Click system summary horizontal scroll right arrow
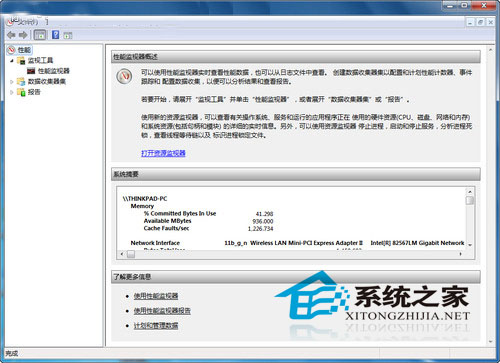Viewport: 500px width, 363px height. [x=461, y=254]
